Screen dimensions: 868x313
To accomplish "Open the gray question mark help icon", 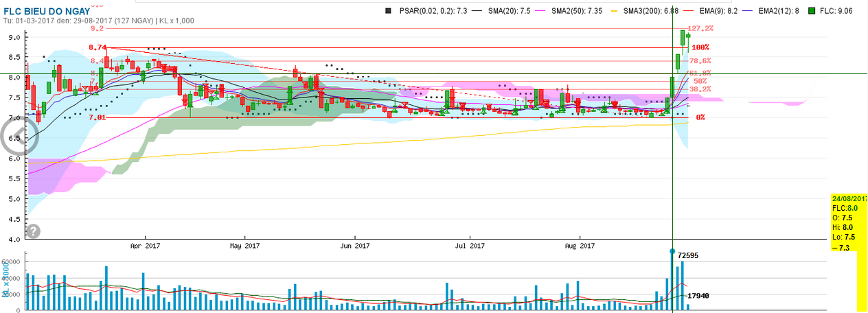I will pyautogui.click(x=33, y=231).
